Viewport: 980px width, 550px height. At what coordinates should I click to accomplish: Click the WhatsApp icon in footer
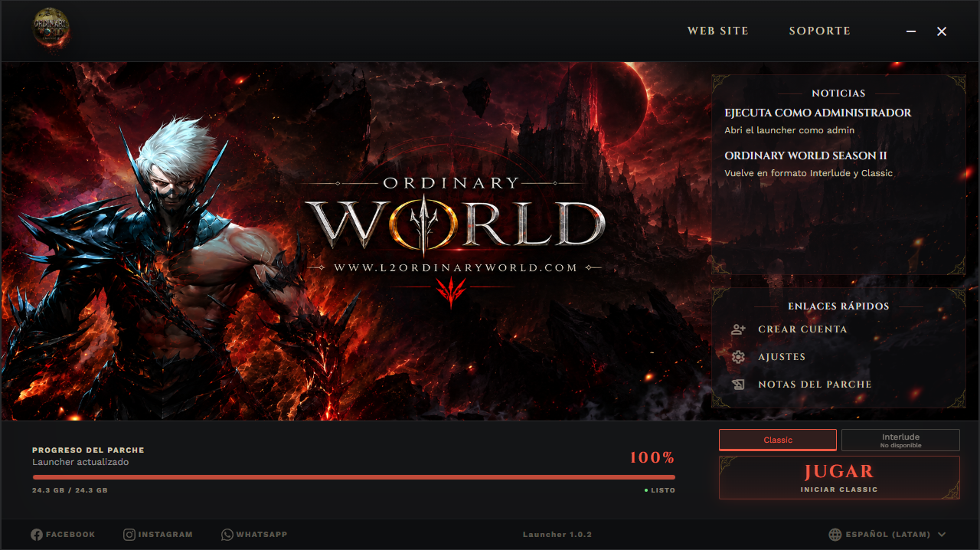[227, 535]
